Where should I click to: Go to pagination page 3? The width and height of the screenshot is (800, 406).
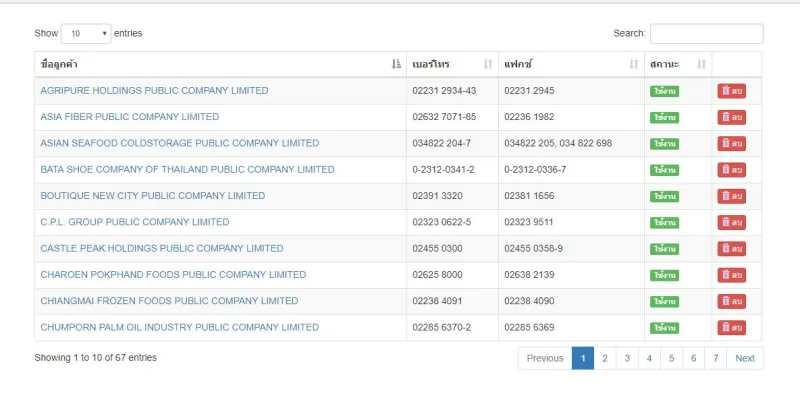click(x=627, y=358)
